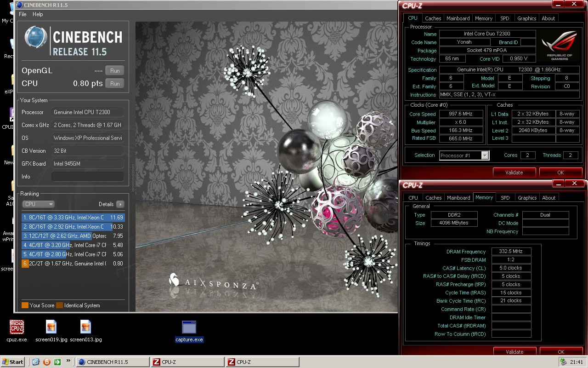Select ranking row 4 Core i7 3.20 GHz

[x=73, y=245]
